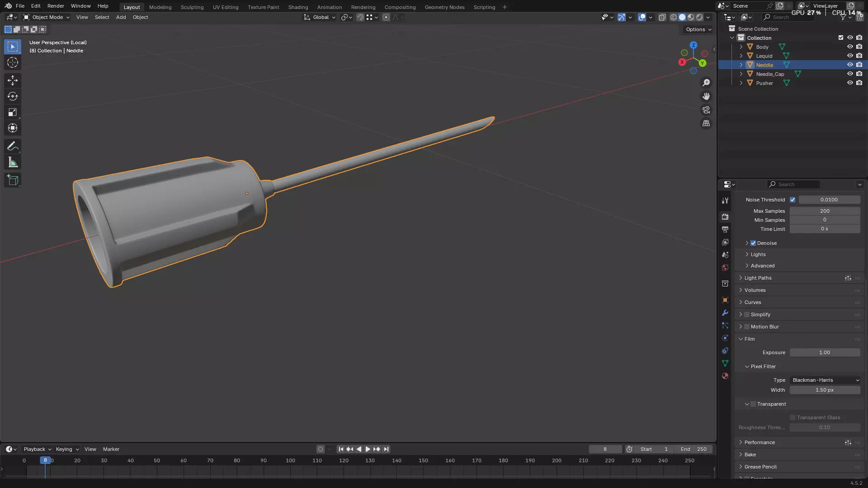Screen dimensions: 868x488
Task: Open the File menu
Action: pyautogui.click(x=20, y=6)
